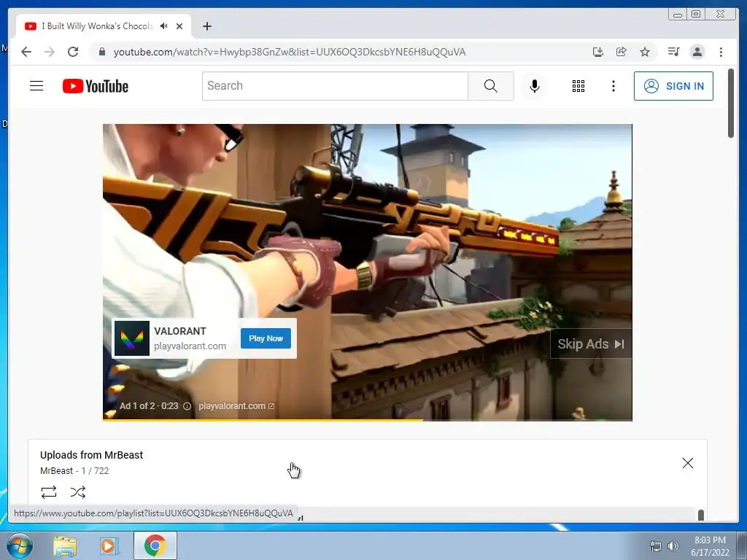Click the browser forward arrow
The height and width of the screenshot is (560, 747).
50,52
